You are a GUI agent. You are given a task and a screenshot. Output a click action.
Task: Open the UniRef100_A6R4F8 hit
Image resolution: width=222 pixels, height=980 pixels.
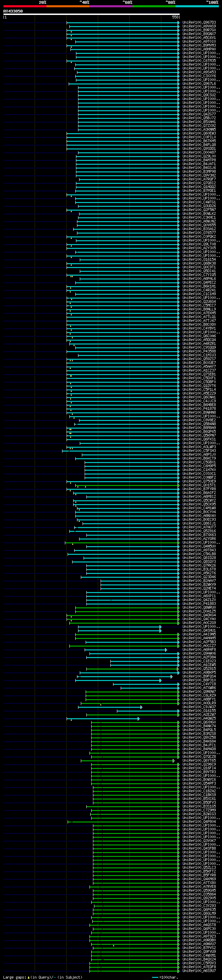pyautogui.click(x=199, y=649)
